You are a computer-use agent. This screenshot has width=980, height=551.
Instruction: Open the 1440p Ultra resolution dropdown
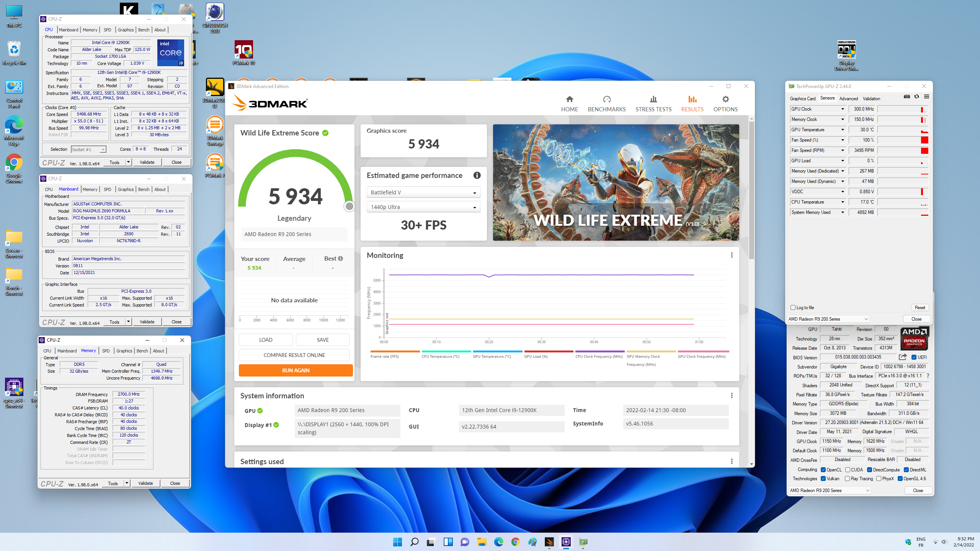click(423, 207)
